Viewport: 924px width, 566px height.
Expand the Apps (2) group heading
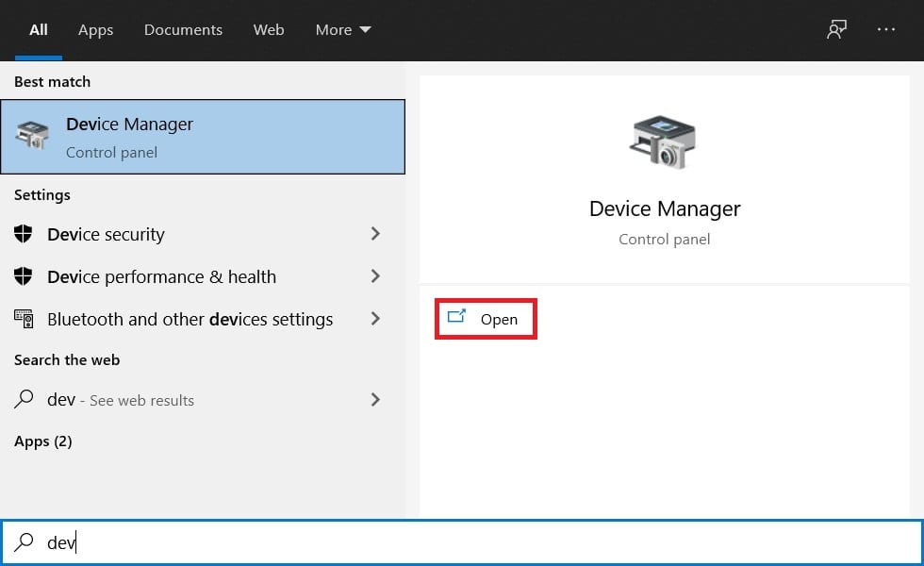pos(43,441)
